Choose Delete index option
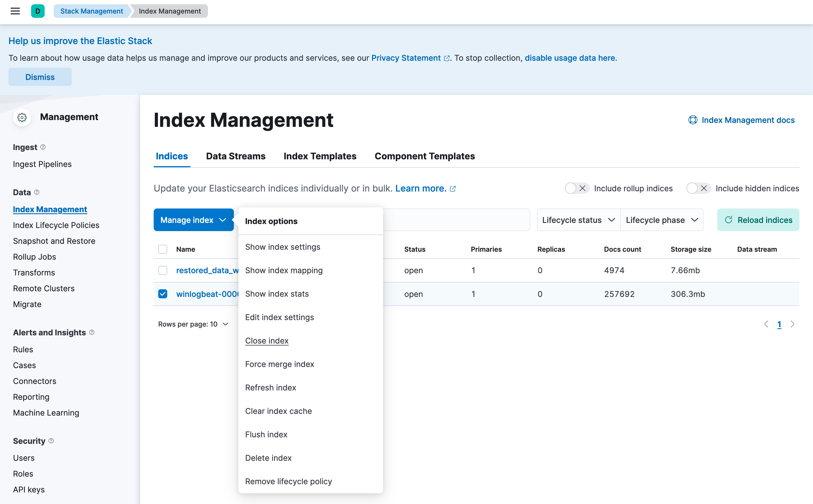This screenshot has height=504, width=813. (x=310, y=458)
